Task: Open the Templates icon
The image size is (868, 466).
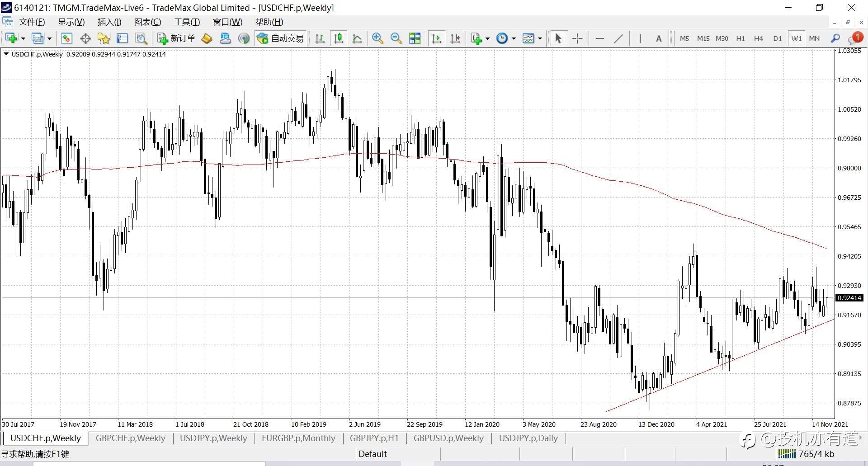Action: pos(528,38)
